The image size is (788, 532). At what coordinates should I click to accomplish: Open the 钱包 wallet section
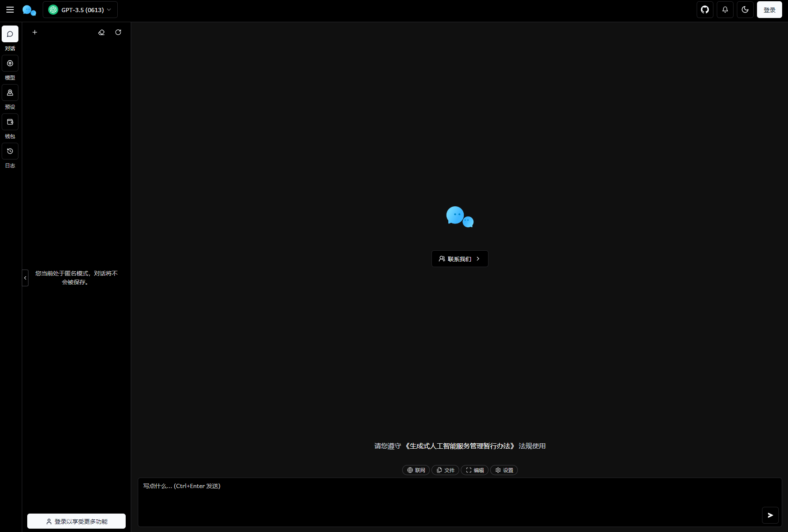click(x=10, y=122)
